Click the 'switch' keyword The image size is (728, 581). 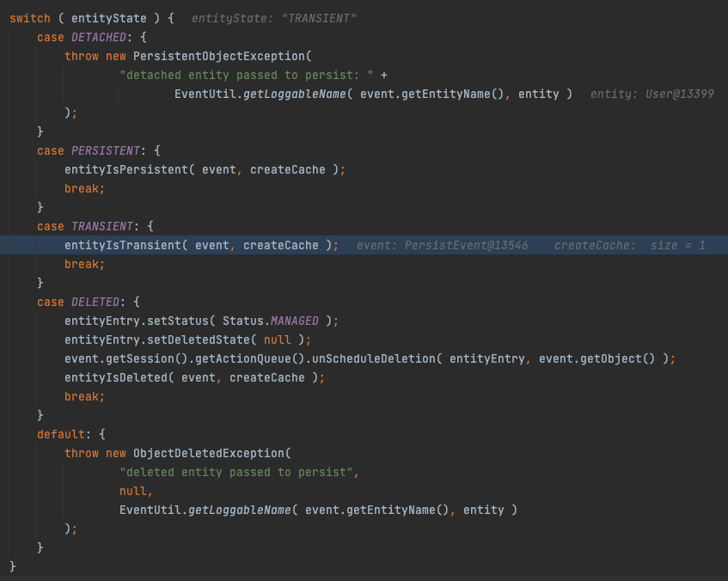(30, 19)
